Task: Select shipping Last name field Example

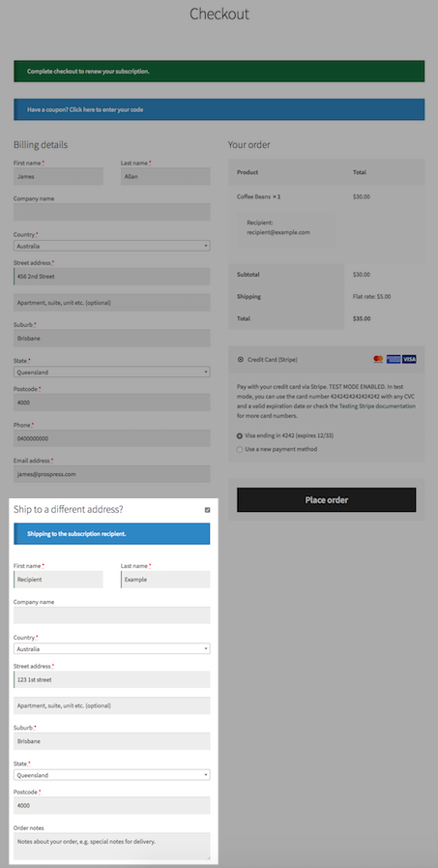Action: [x=165, y=580]
